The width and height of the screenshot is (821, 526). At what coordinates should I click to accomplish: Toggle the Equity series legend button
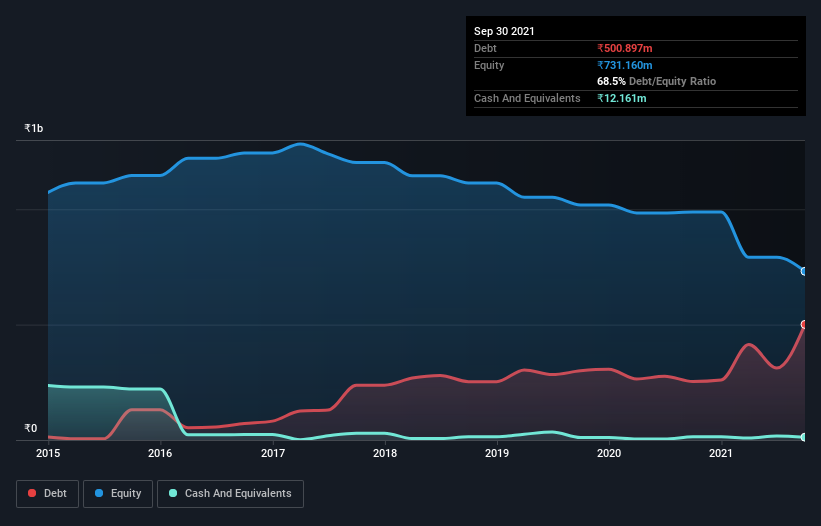118,494
